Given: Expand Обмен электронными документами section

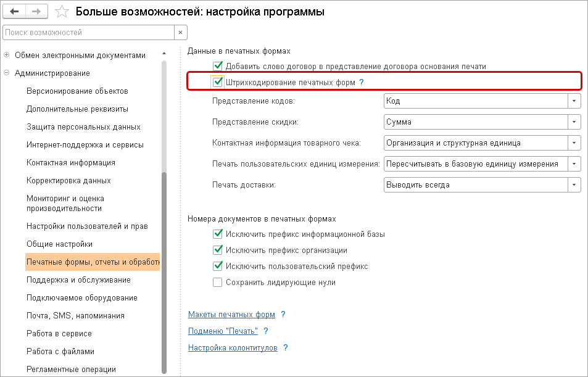Looking at the screenshot, I should pyautogui.click(x=7, y=56).
